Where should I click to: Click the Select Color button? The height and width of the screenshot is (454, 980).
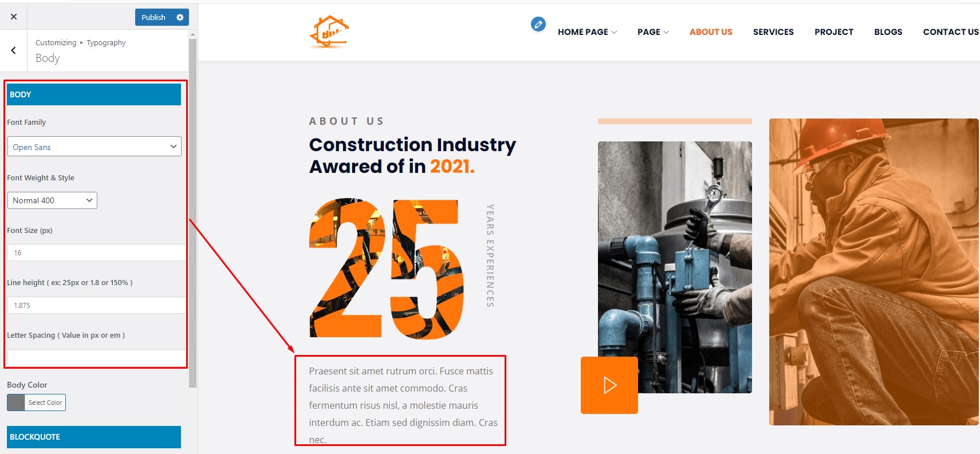45,402
